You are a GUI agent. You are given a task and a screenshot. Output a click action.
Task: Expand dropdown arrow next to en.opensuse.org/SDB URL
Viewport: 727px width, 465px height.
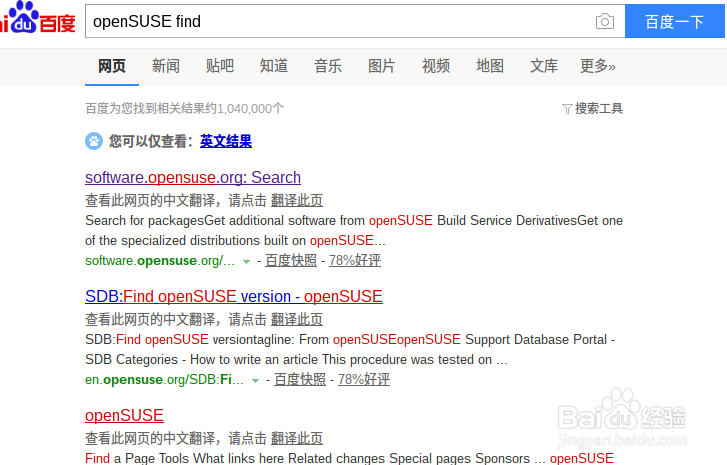pos(255,381)
